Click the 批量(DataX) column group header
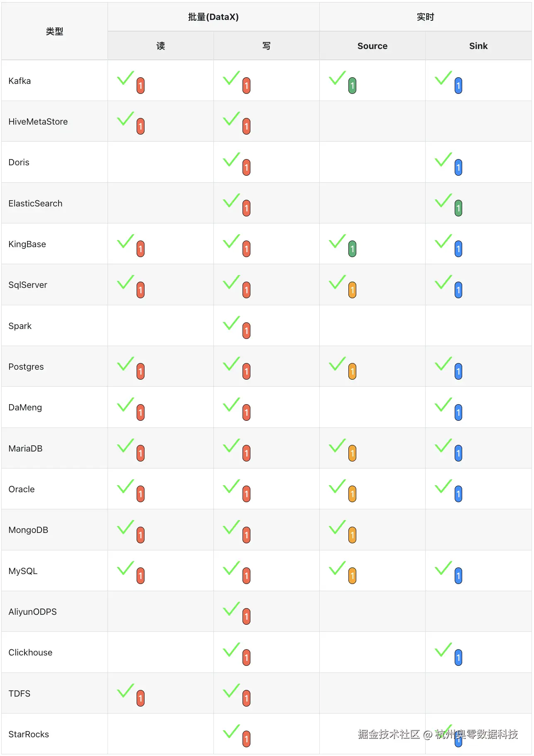Image resolution: width=534 pixels, height=756 pixels. [213, 17]
